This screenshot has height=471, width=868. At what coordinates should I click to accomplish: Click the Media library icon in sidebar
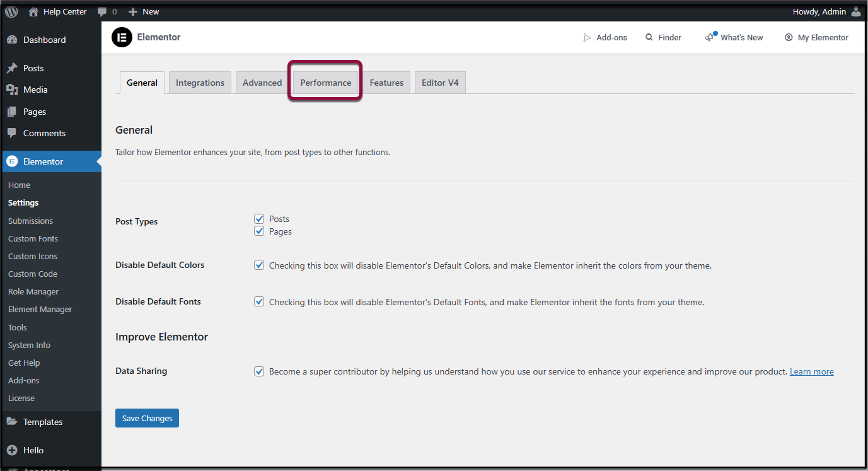click(x=12, y=90)
